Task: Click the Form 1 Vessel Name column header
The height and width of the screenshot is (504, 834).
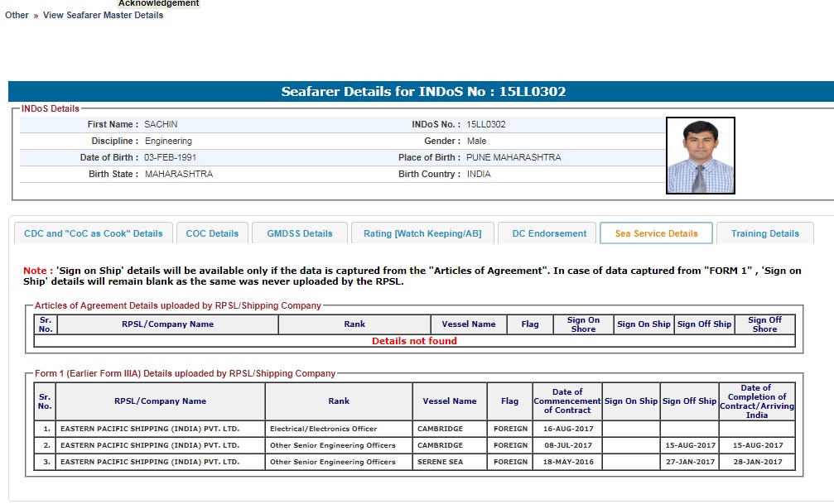Action: [x=449, y=401]
